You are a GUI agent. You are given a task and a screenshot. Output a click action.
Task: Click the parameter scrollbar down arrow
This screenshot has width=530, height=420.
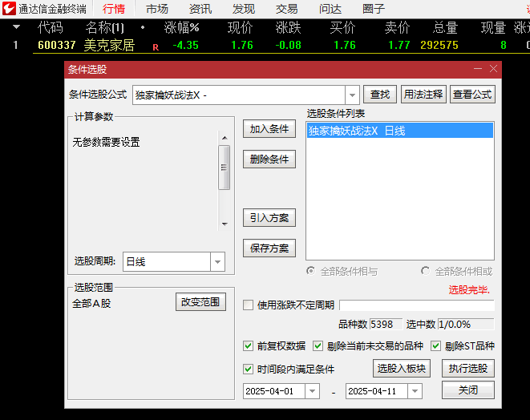[x=225, y=224]
